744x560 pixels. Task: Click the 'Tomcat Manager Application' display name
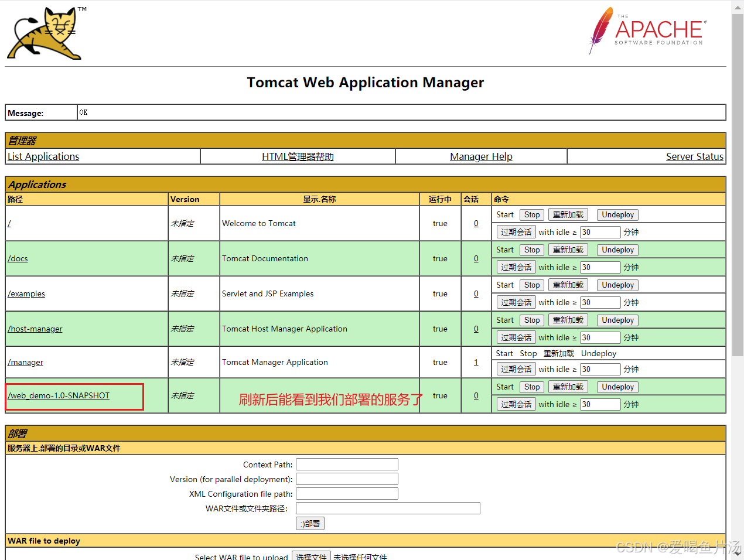[x=275, y=362]
